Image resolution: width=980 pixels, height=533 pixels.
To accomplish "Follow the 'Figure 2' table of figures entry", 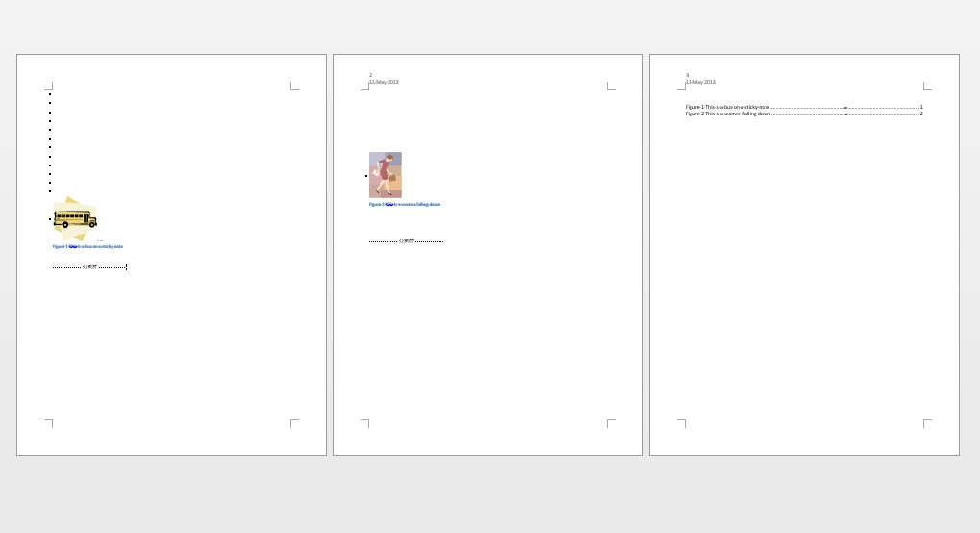I will tap(728, 114).
